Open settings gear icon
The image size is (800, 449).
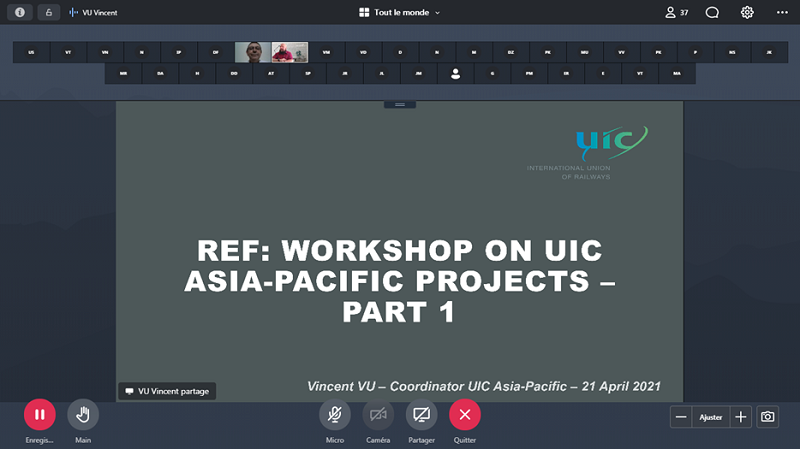747,12
